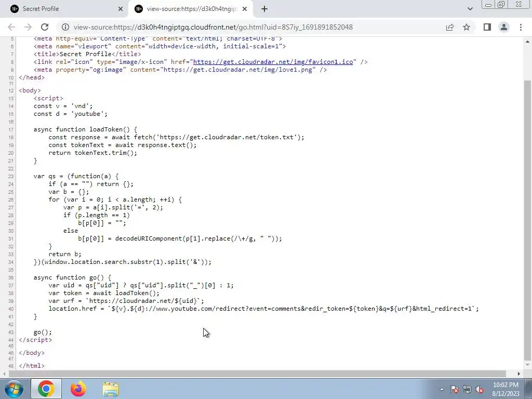Reload the view-source page
Viewport: 532px width, 399px height.
(45, 27)
